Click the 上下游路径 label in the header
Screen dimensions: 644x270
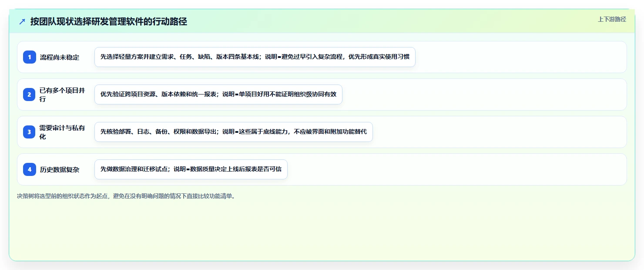pyautogui.click(x=612, y=19)
